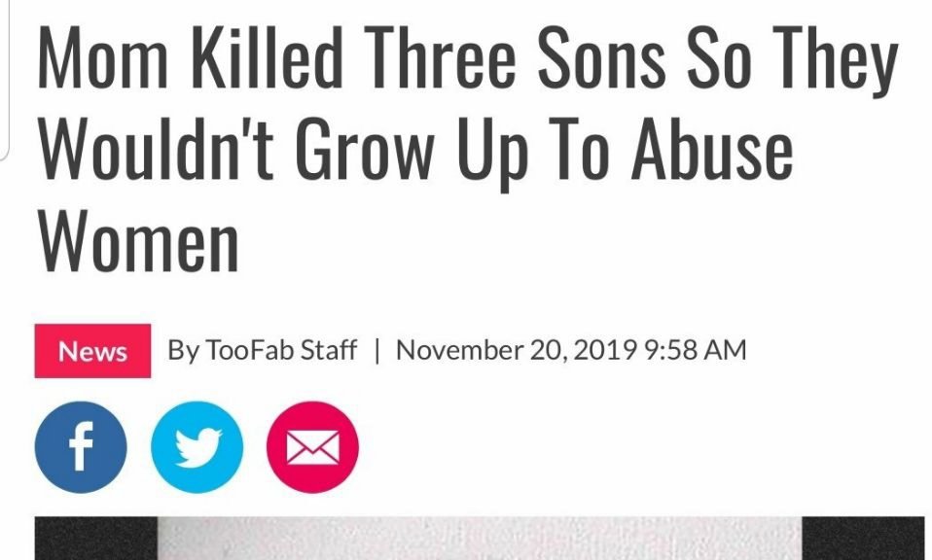Click the 9:58 AM timestamp
The height and width of the screenshot is (560, 932).
click(x=696, y=350)
